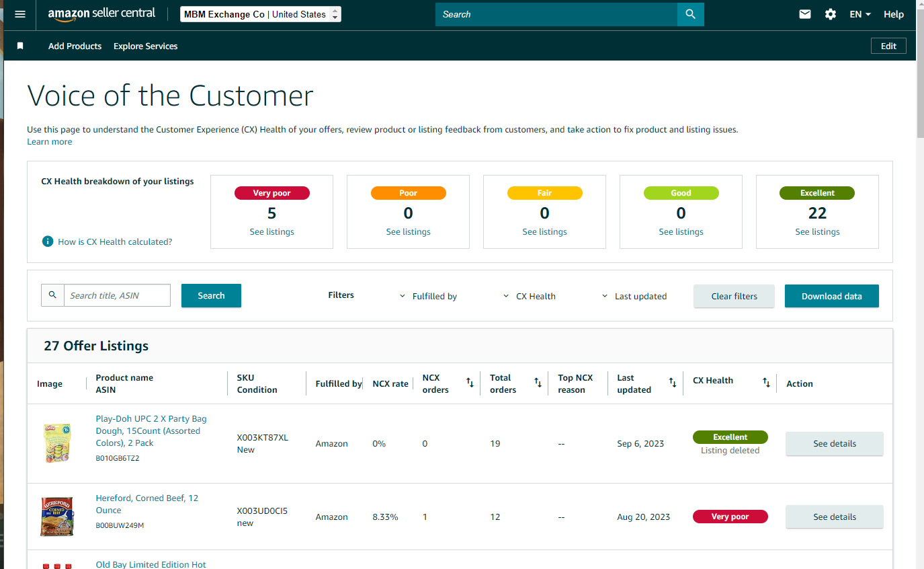Click ASIN B010GB6TZ2 text
924x569 pixels.
pyautogui.click(x=118, y=459)
